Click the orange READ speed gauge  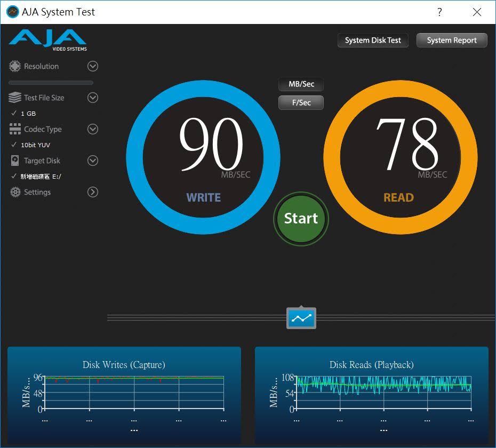pos(401,157)
